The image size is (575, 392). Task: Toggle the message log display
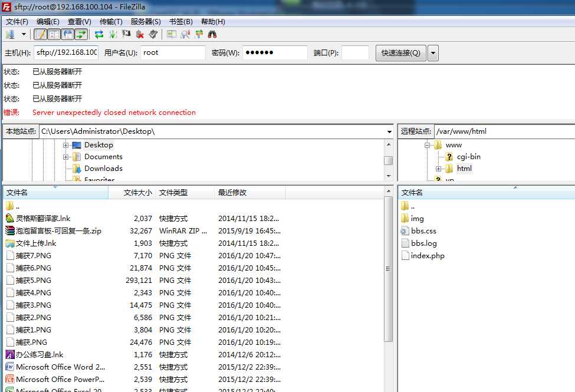point(40,34)
